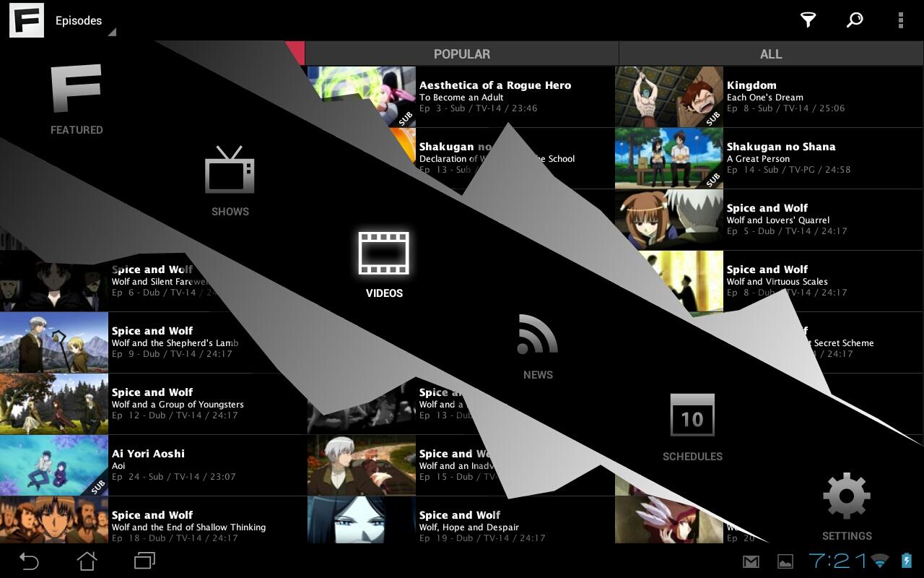This screenshot has height=578, width=924.
Task: Open Spice and Wolf Ep 19 thumbnail
Action: click(x=362, y=520)
